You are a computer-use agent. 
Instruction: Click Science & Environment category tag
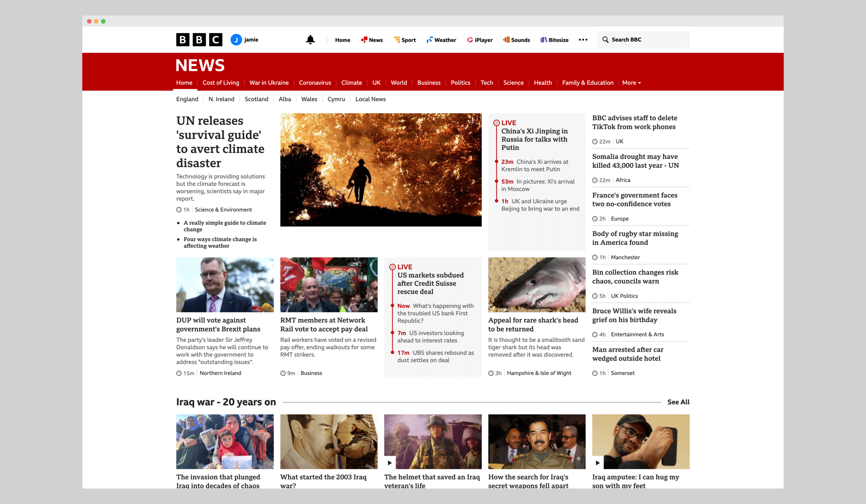tap(223, 210)
